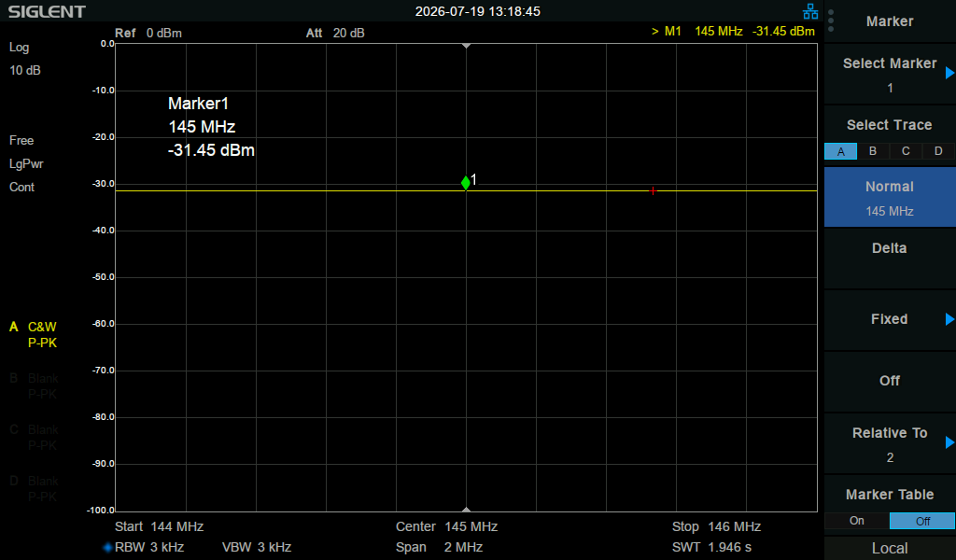The image size is (956, 560).
Task: Click the bottom center frequency triangle marker
Action: tap(467, 510)
